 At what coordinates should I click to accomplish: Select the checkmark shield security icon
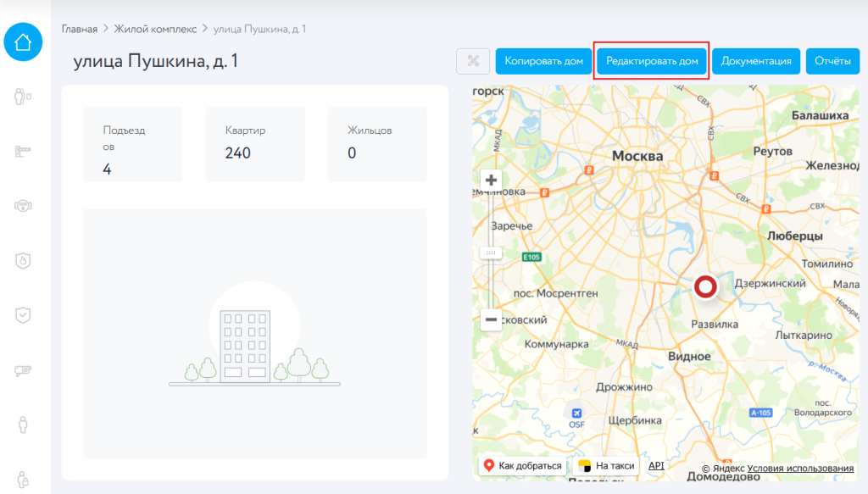23,315
